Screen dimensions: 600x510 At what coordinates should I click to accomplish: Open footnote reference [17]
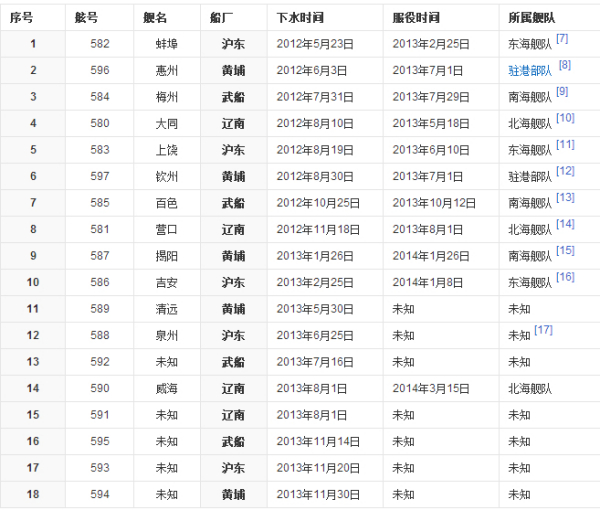(543, 330)
